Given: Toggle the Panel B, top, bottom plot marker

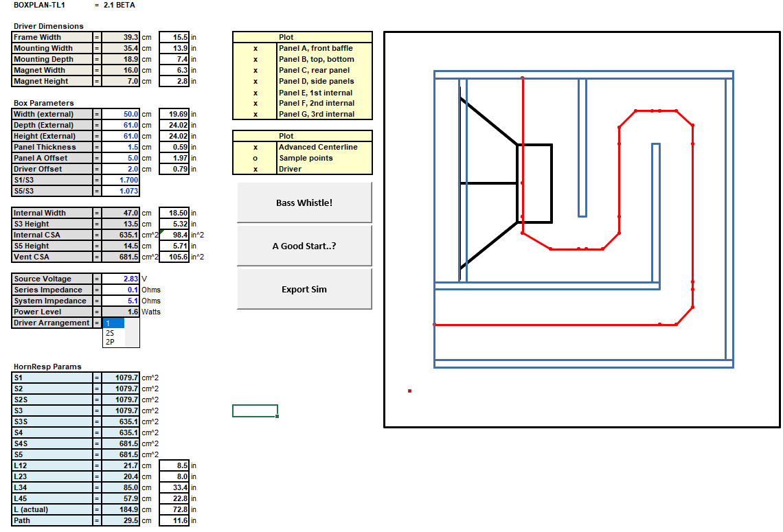Looking at the screenshot, I should click(256, 60).
